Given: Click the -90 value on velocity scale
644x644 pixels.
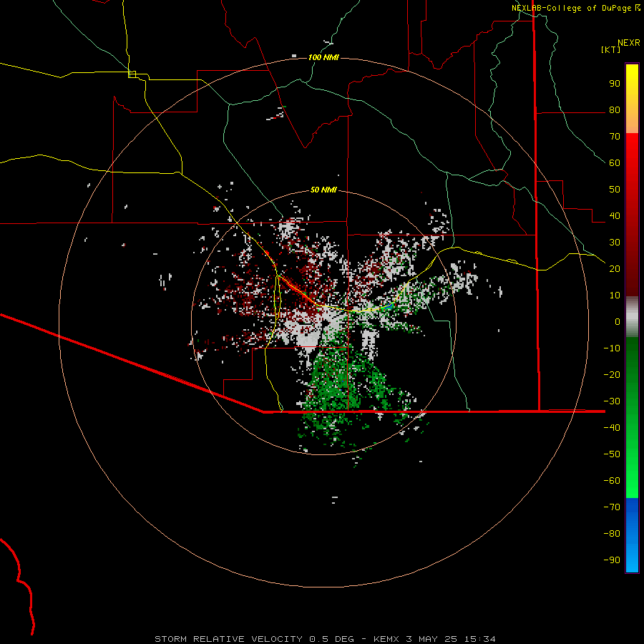Looking at the screenshot, I should [x=612, y=560].
